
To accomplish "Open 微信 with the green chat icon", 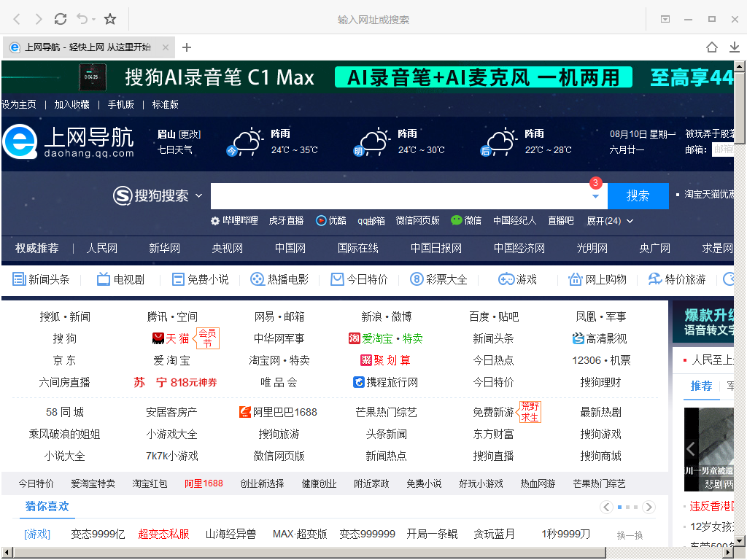I will click(466, 220).
